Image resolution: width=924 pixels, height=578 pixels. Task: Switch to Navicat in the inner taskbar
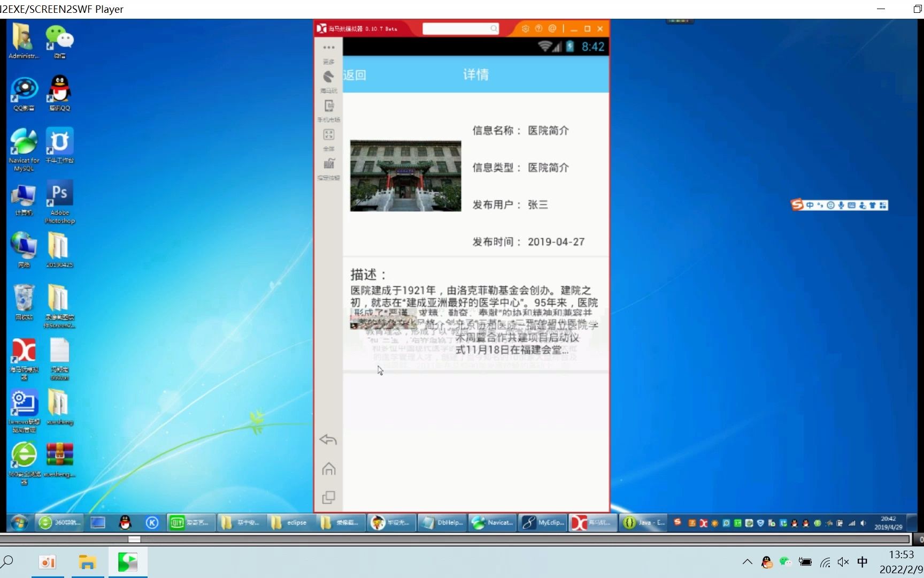click(492, 522)
